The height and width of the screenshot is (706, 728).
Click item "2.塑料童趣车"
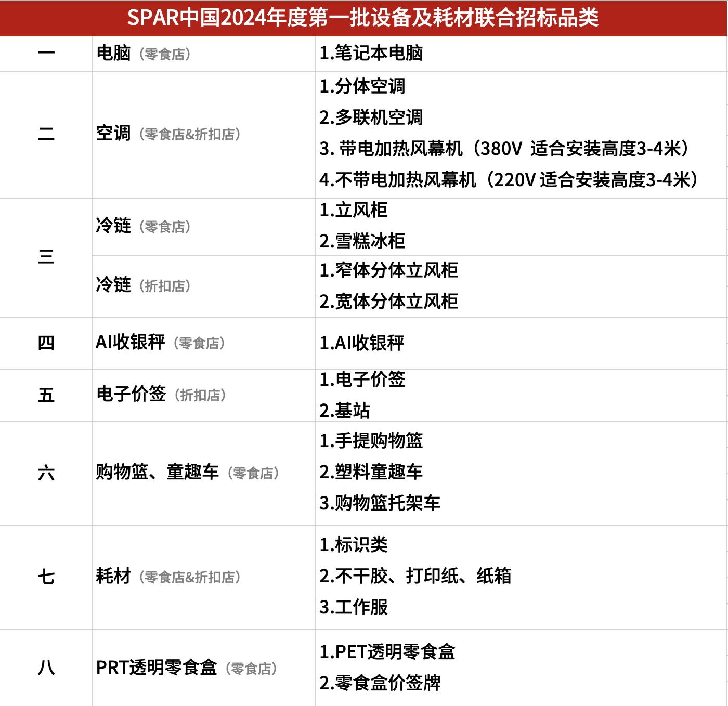click(371, 472)
